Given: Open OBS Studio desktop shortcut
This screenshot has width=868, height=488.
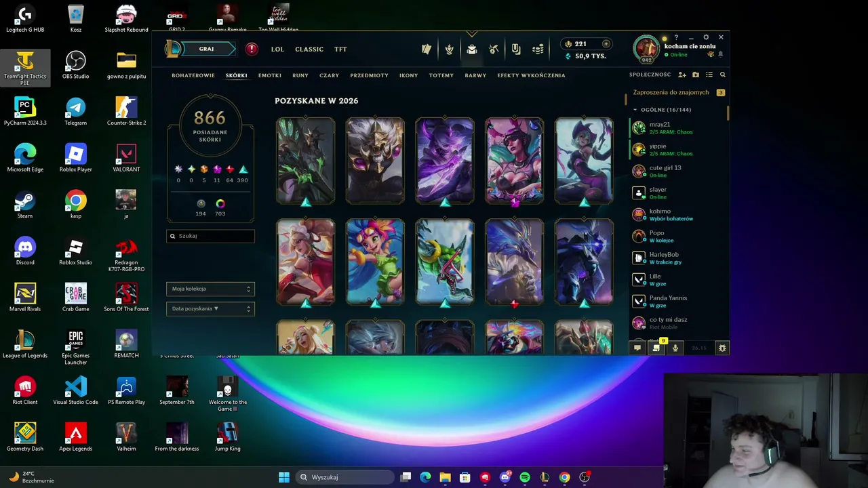Looking at the screenshot, I should (76, 65).
